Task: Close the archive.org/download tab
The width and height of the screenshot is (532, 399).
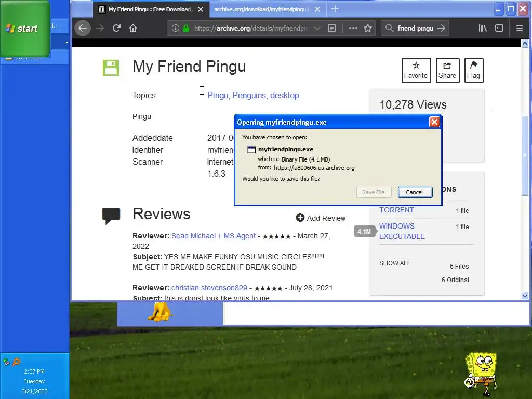Action: (x=317, y=9)
